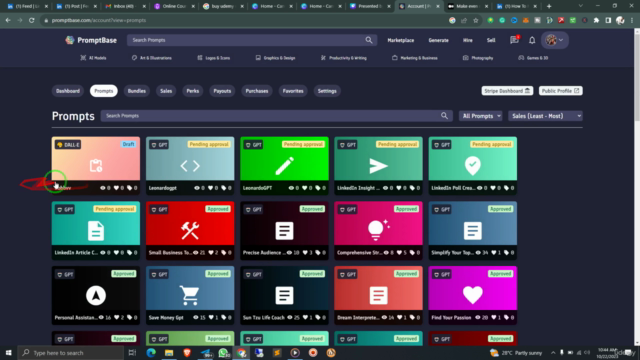The height and width of the screenshot is (360, 640).
Task: Open Sell in the top navigation
Action: pyautogui.click(x=491, y=40)
